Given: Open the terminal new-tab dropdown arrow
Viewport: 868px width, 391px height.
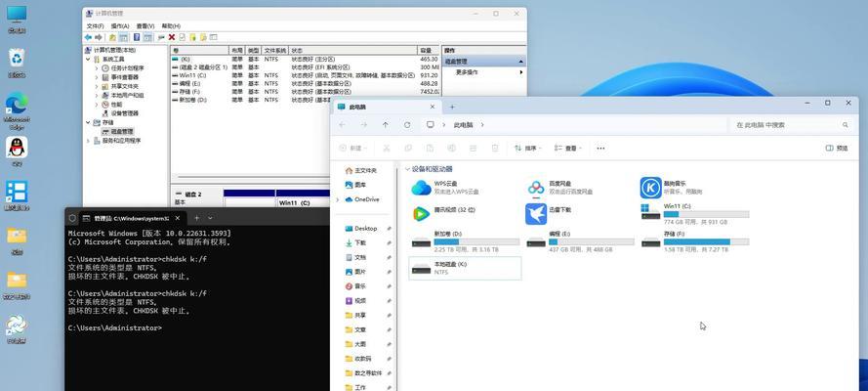Looking at the screenshot, I should click(210, 218).
